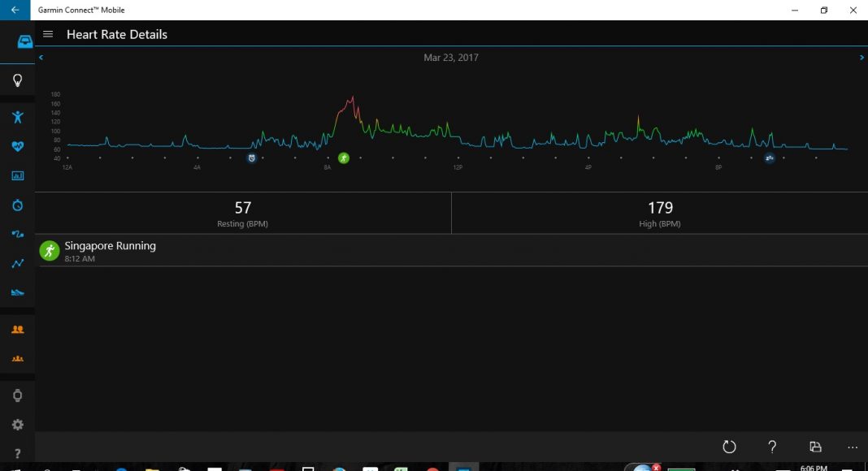Open the watch devices sidebar icon

pyautogui.click(x=18, y=395)
